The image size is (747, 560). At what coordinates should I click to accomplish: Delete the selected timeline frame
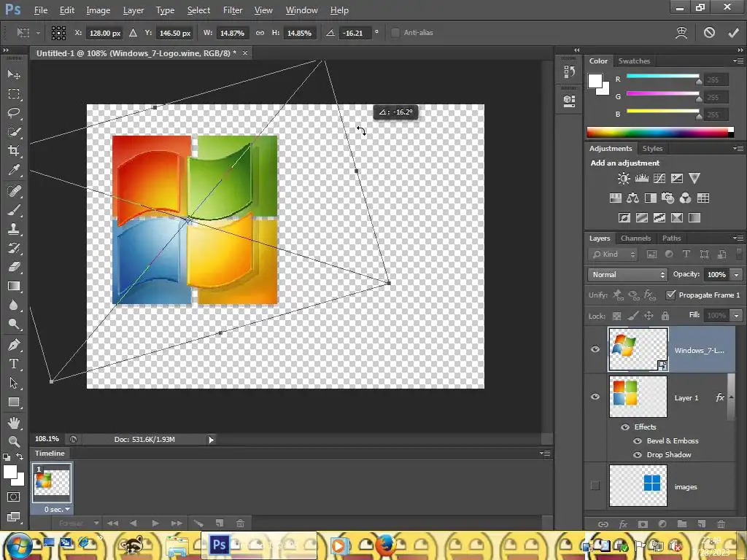(241, 524)
